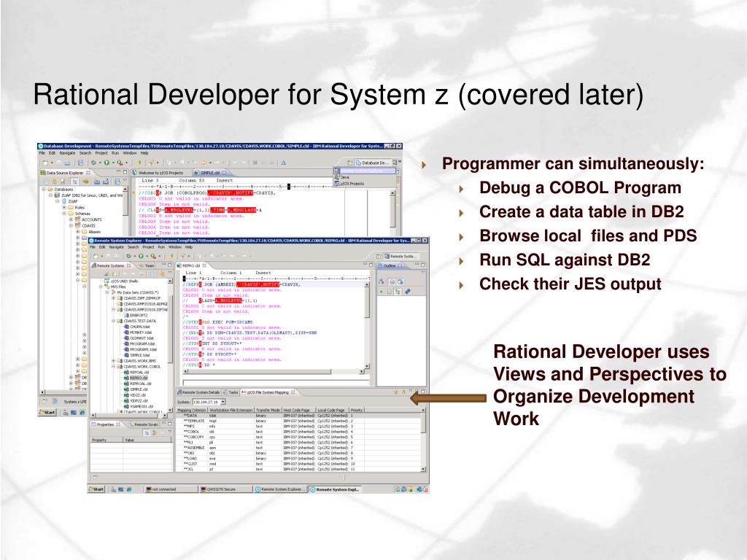Select Welcome to z/OS Projects tab
This screenshot has height=560, width=747.
[160, 173]
